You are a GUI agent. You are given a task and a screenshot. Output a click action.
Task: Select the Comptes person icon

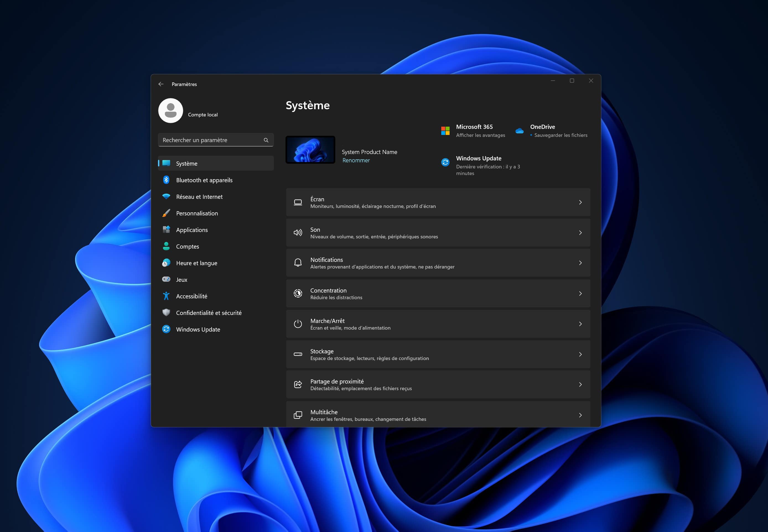click(167, 246)
